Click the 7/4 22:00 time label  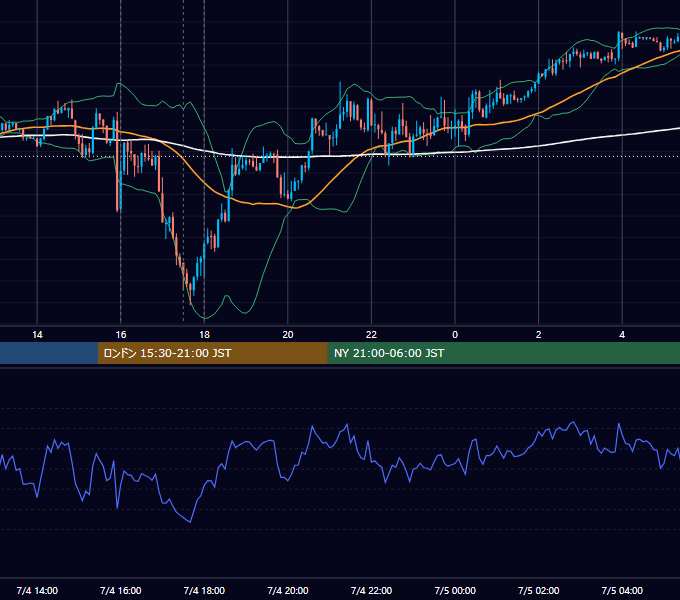(371, 590)
